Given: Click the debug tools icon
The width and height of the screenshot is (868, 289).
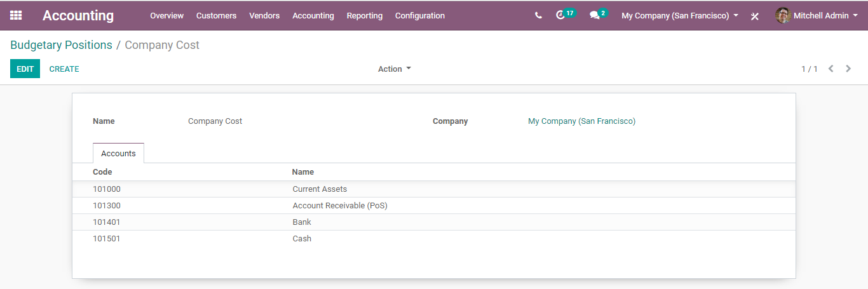Looking at the screenshot, I should point(755,16).
